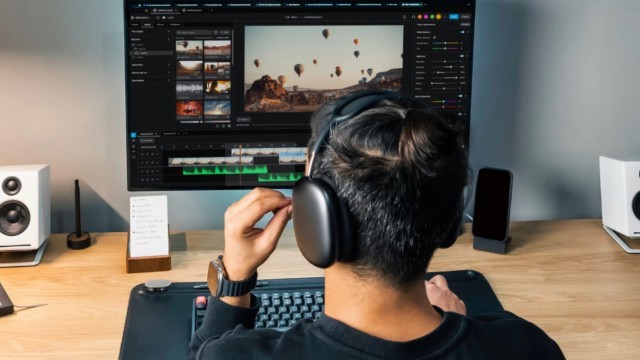
Task: Toggle the bottommost switch in the adjustments panel
Action: pyautogui.click(x=459, y=114)
